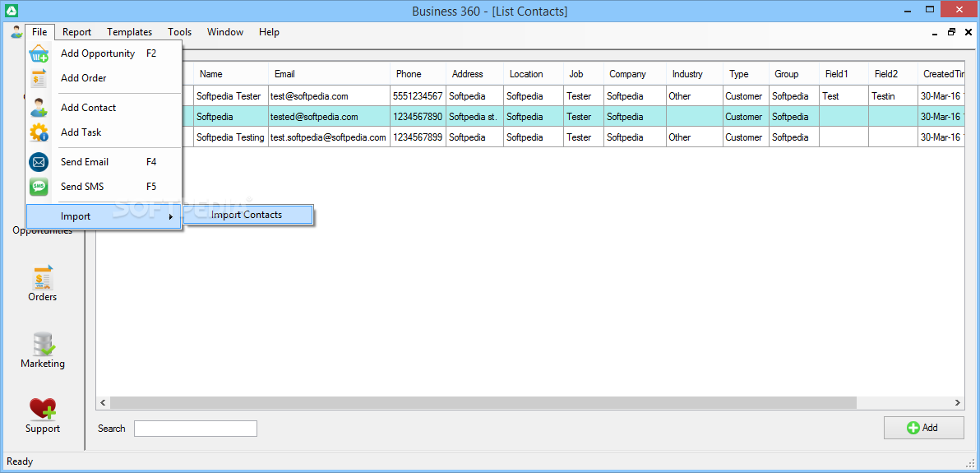Sort by the Phone column header
Screen dimensions: 980x473
tap(418, 74)
